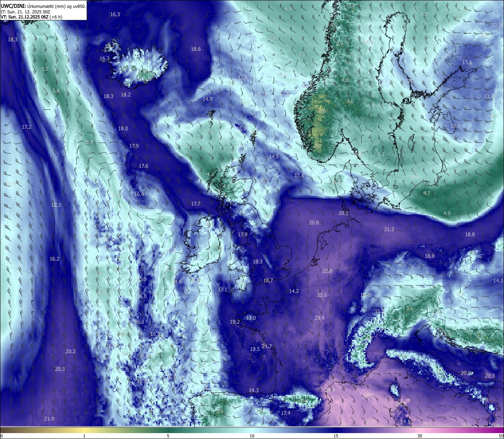Click the 22.6 value on the map
This screenshot has height=439, width=504.
coord(322,295)
